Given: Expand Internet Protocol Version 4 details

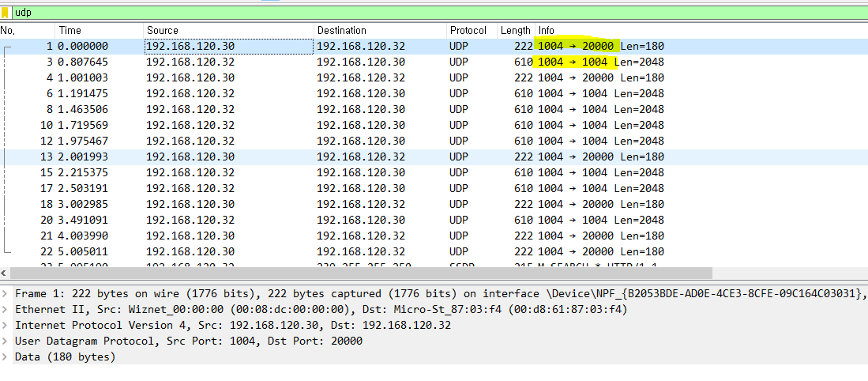Looking at the screenshot, I should tap(5, 325).
